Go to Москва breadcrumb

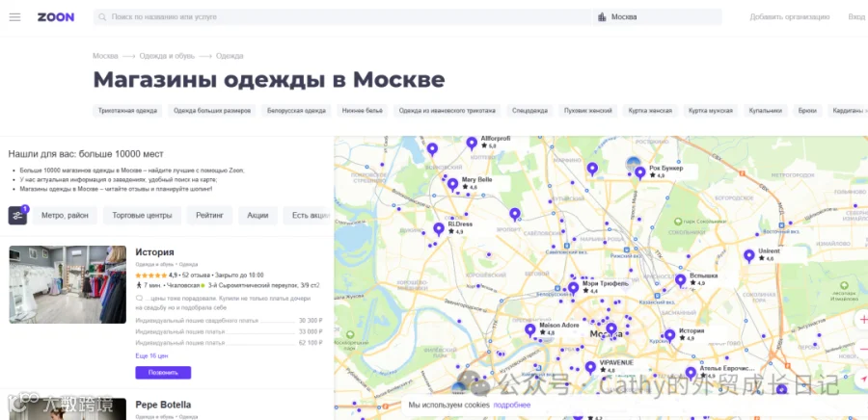point(105,56)
